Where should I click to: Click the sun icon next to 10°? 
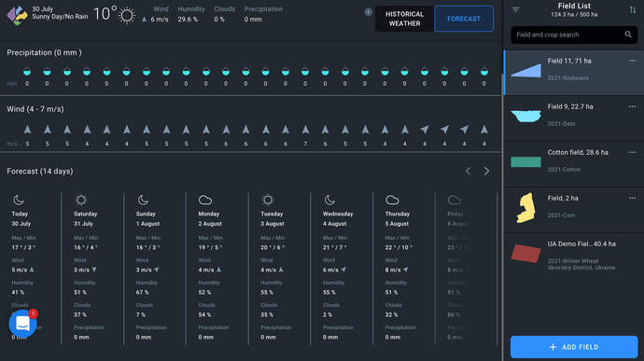pyautogui.click(x=127, y=16)
